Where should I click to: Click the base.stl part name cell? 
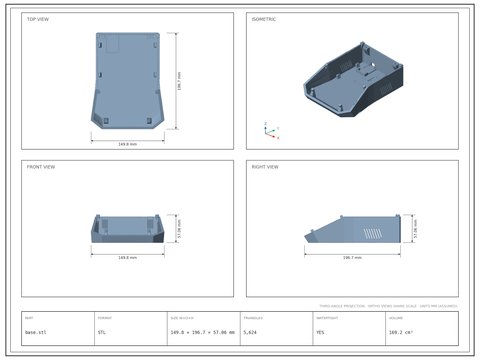click(x=58, y=328)
